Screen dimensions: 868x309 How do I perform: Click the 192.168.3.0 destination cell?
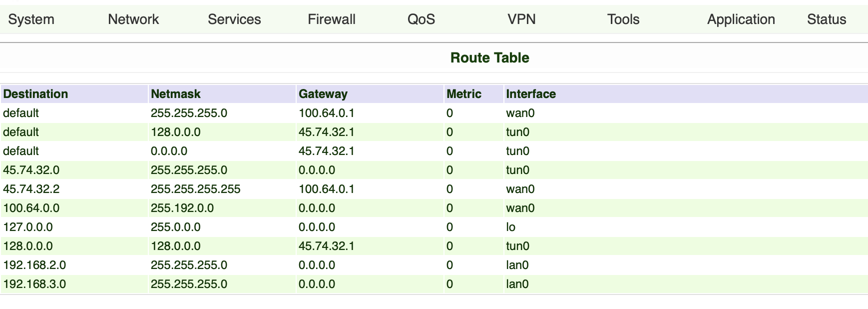point(34,284)
